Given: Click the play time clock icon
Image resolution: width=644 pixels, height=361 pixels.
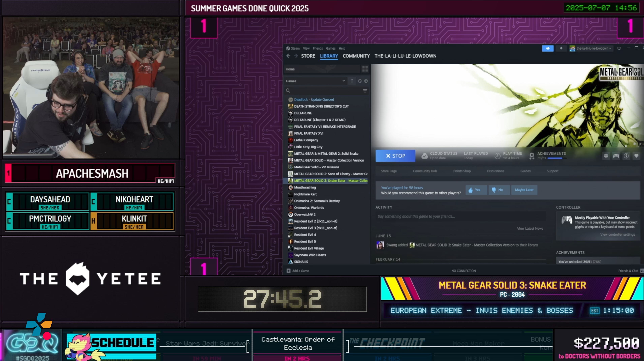Looking at the screenshot, I should (x=498, y=156).
